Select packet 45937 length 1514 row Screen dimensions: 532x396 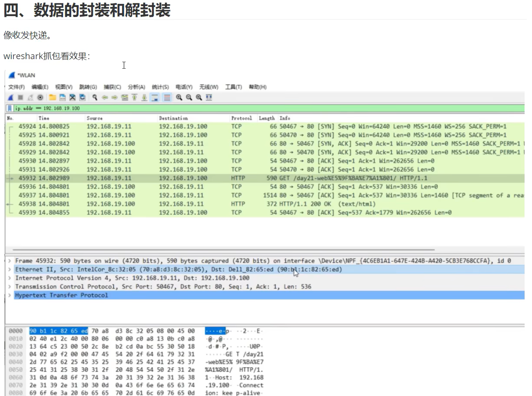pyautogui.click(x=265, y=195)
